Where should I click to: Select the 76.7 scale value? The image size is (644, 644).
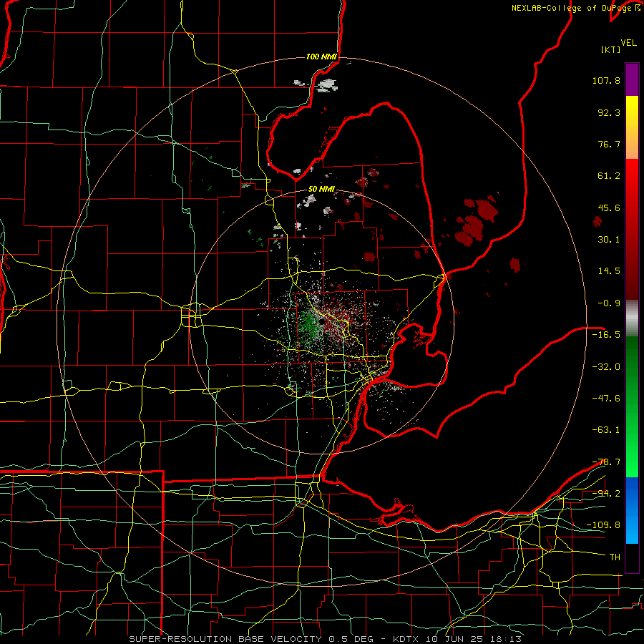coord(609,144)
